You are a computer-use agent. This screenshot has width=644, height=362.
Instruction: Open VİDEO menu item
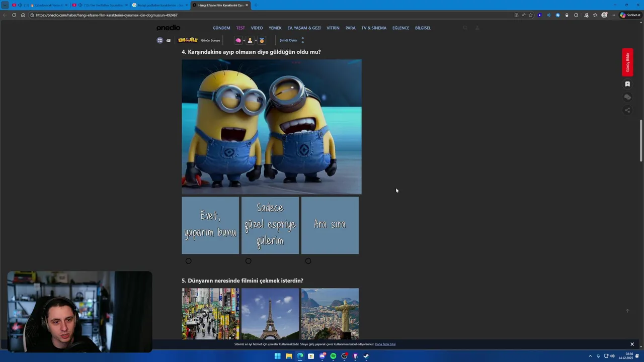coord(257,28)
